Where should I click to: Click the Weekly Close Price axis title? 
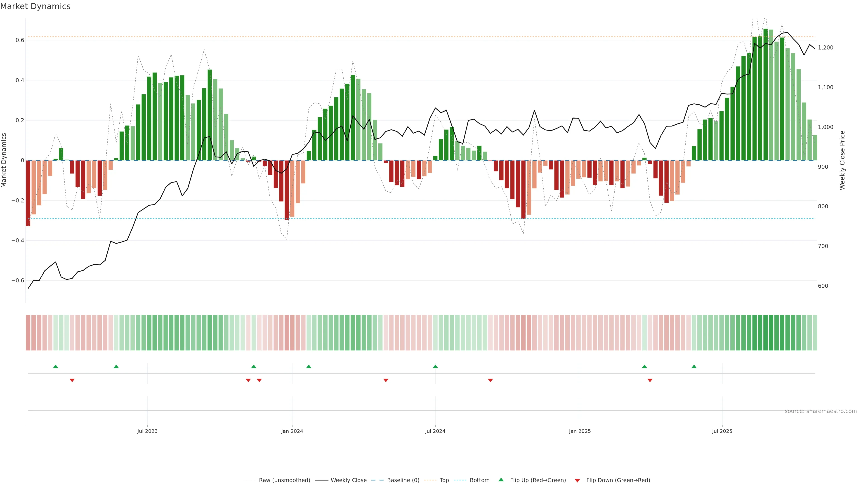pyautogui.click(x=842, y=160)
